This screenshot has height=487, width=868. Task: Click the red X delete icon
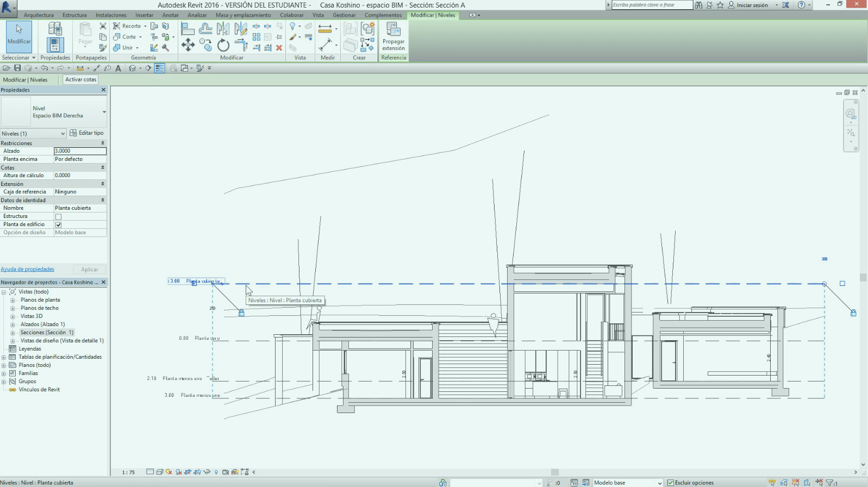[279, 48]
